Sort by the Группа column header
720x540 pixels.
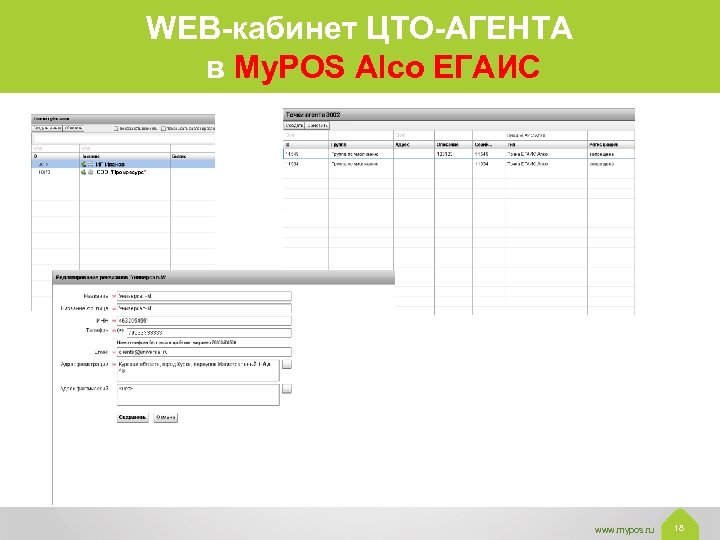[x=361, y=145]
